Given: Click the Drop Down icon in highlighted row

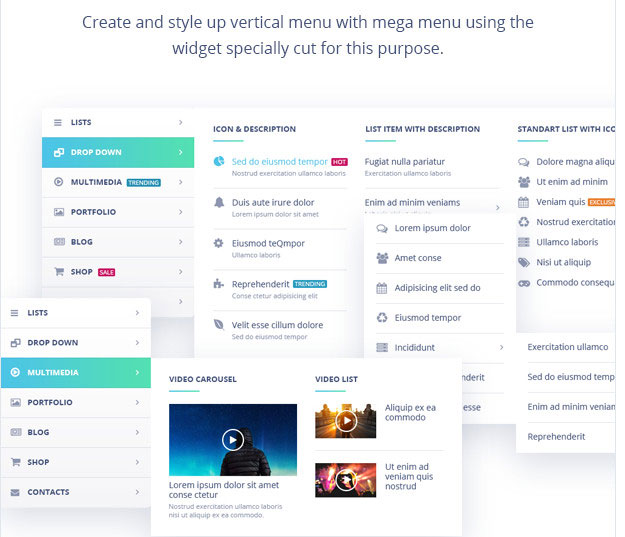Looking at the screenshot, I should coord(59,152).
